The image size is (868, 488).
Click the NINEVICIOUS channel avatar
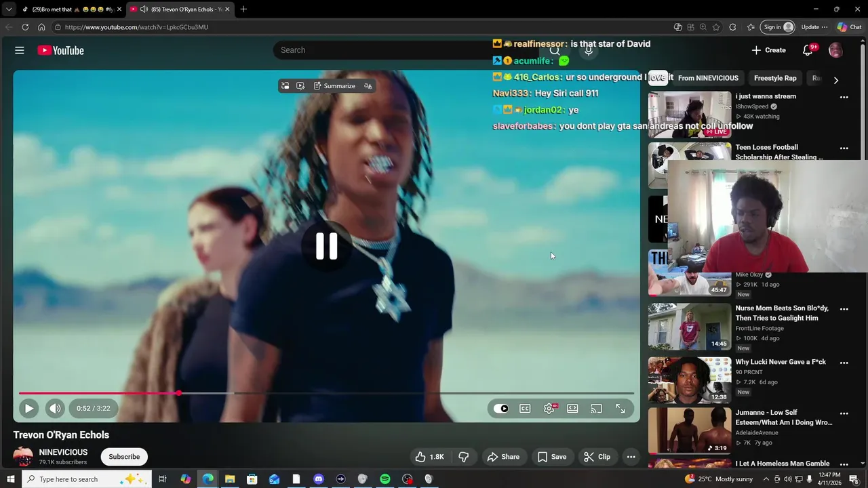pos(23,457)
